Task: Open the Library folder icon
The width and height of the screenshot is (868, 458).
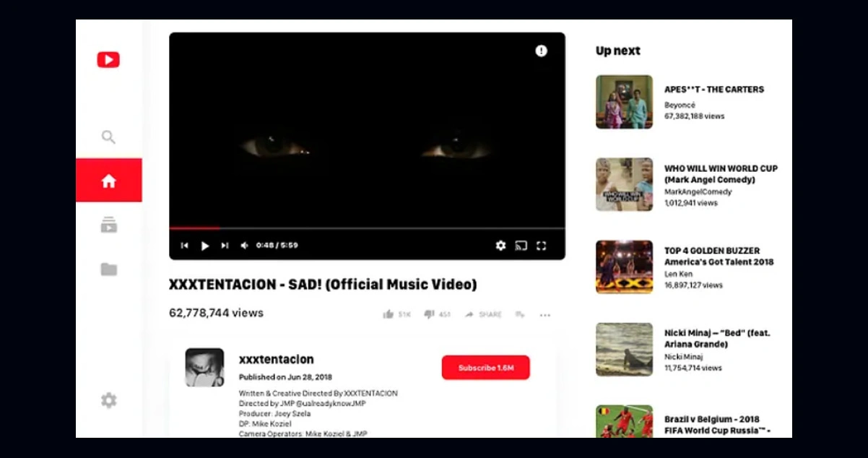Action: (108, 269)
